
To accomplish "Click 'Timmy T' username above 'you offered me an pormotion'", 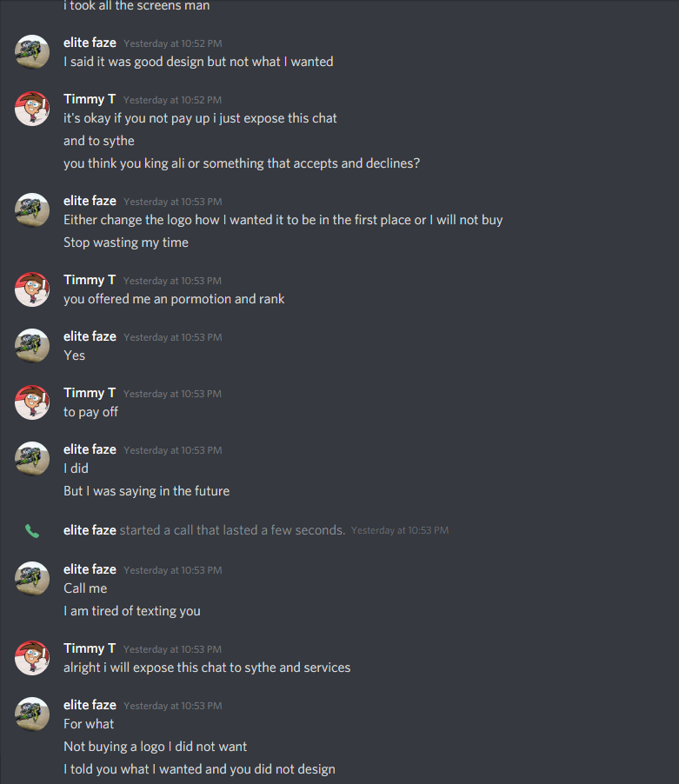I will click(x=90, y=280).
